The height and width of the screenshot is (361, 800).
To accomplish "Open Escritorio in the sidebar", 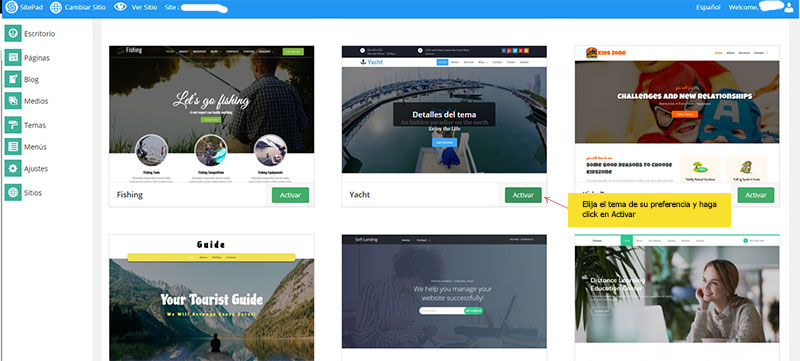I will click(39, 34).
